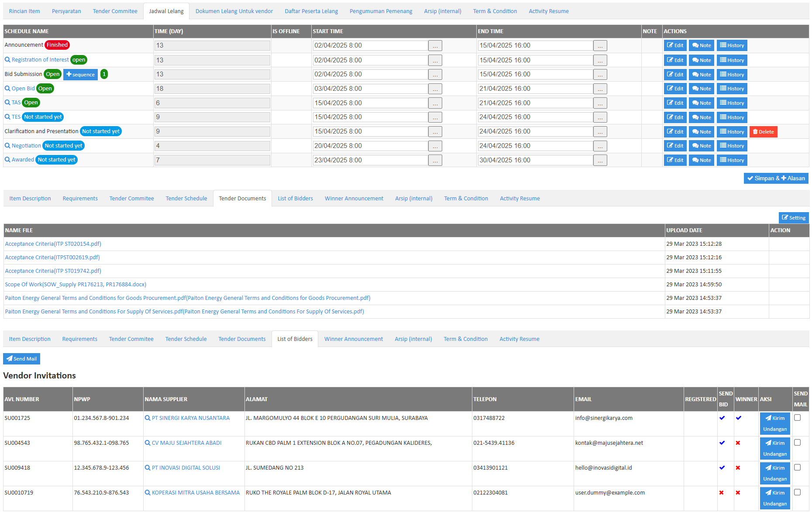
Task: Click the Note icon for the Announcement row
Action: coord(701,45)
